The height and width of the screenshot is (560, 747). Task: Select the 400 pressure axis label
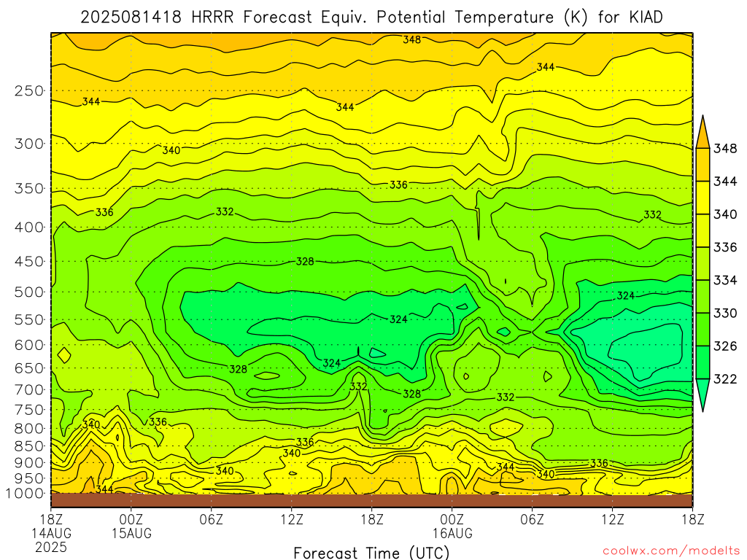click(28, 227)
